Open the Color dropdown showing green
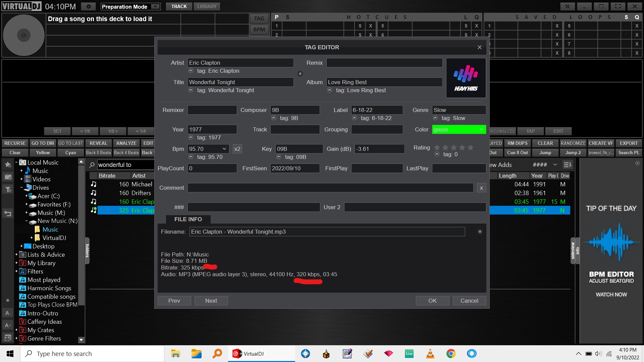Screen dimensions: 644x362 click(x=459, y=129)
